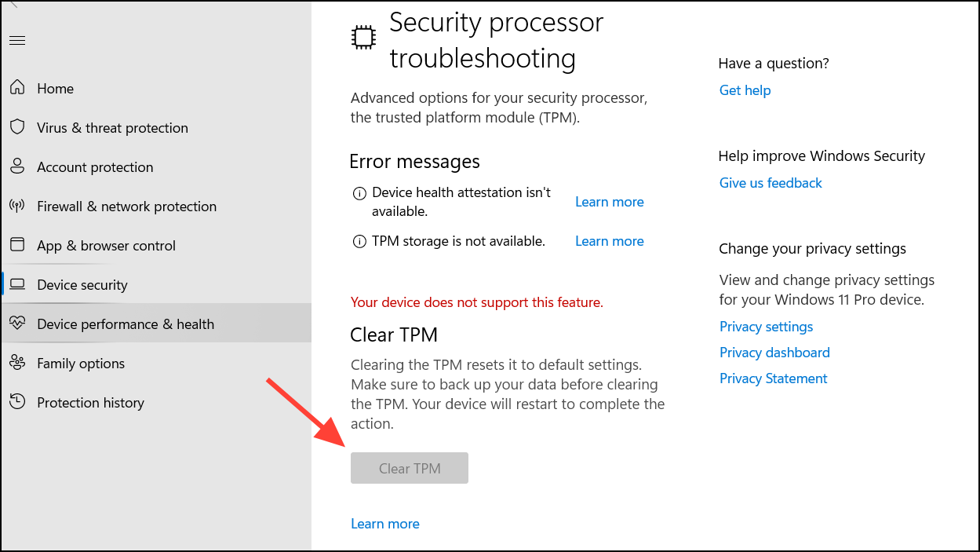Click the Protection history clock icon
This screenshot has width=980, height=552.
17,402
